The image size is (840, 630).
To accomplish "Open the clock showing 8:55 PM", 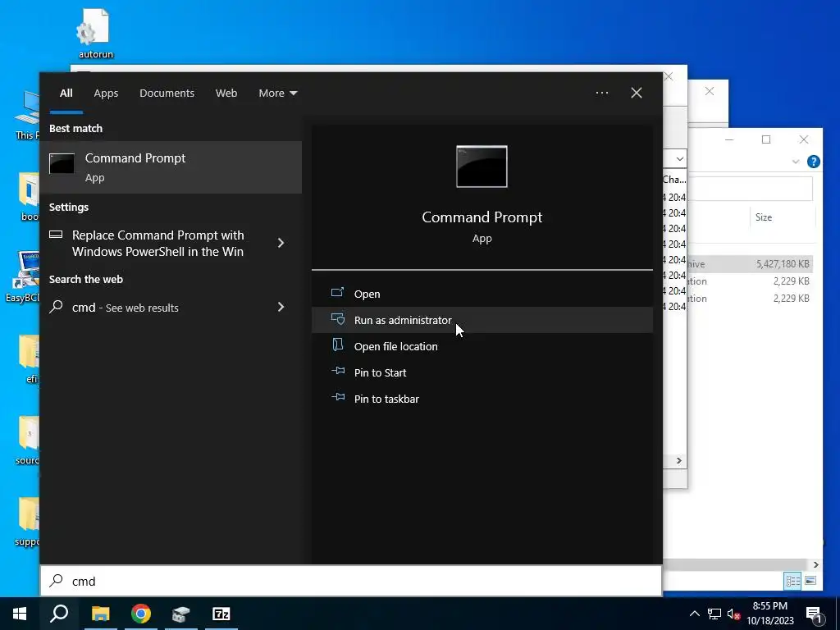I will (769, 614).
